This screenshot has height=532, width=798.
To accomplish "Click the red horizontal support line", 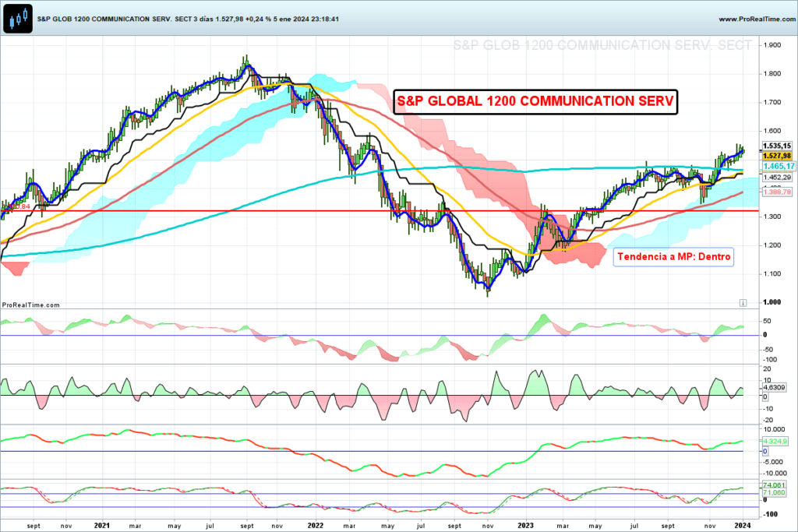I will pos(380,210).
